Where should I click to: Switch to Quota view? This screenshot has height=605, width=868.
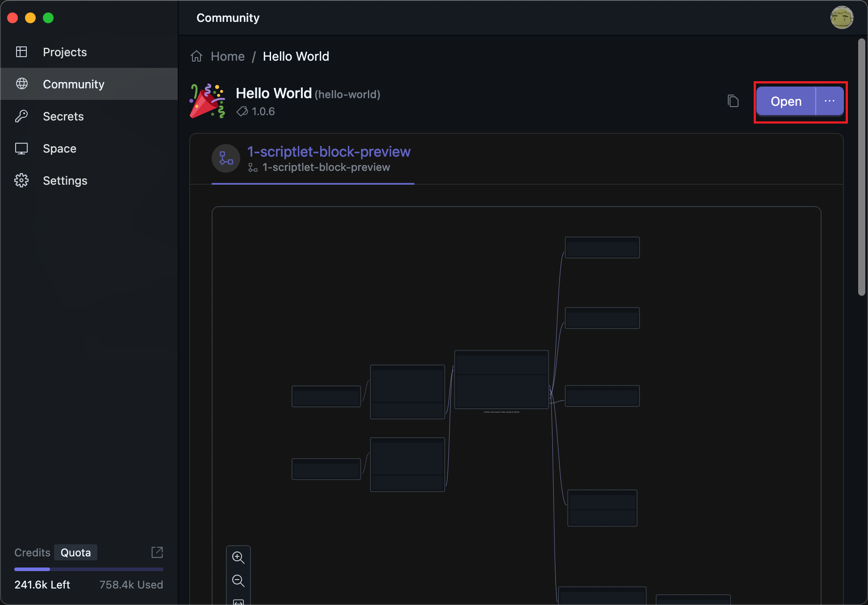75,552
